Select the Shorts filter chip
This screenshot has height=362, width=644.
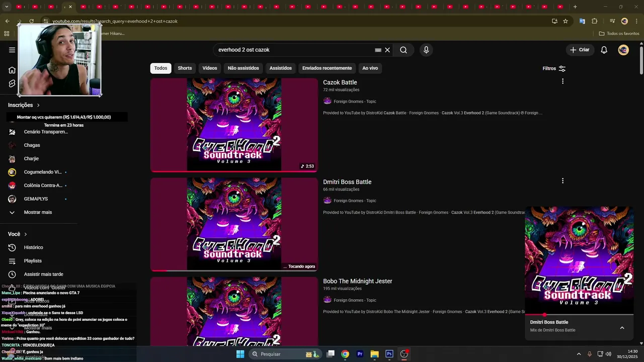tap(185, 68)
